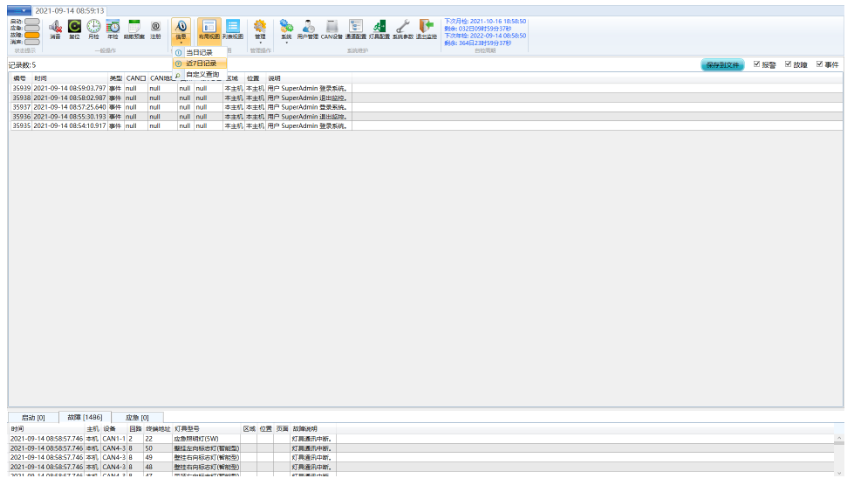The image size is (856, 483).
Task: Click the 消音 (mute) speaker icon
Action: pyautogui.click(x=55, y=27)
